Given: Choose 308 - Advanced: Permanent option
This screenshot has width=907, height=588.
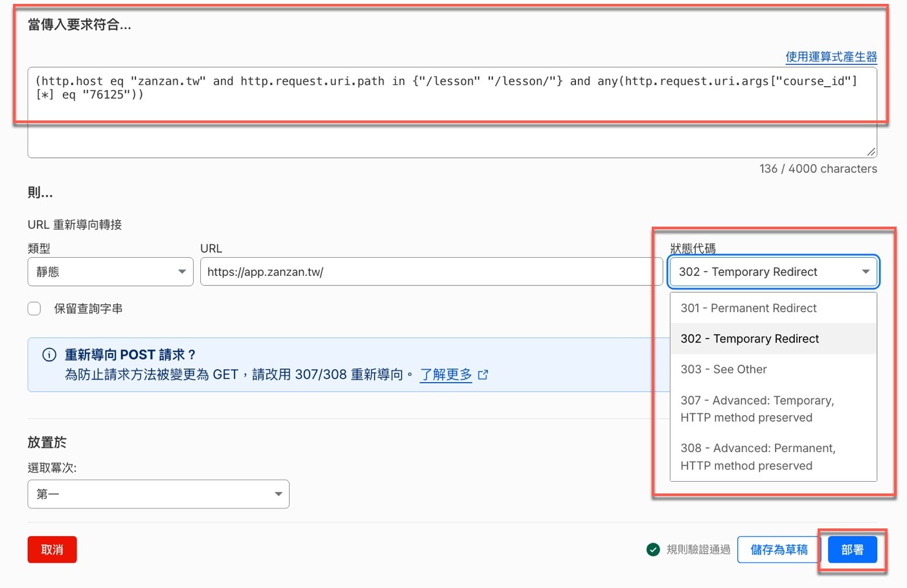Looking at the screenshot, I should click(774, 457).
